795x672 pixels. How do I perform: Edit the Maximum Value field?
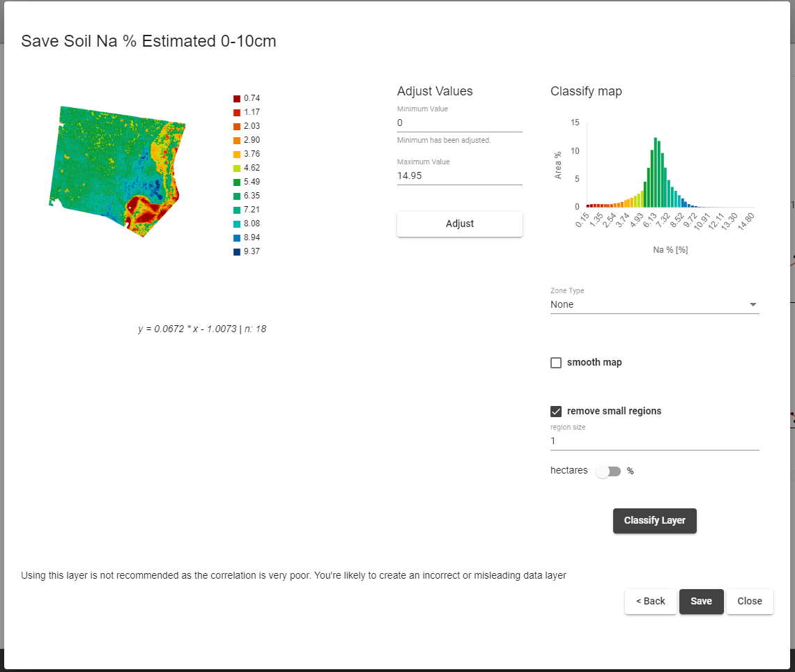[459, 176]
